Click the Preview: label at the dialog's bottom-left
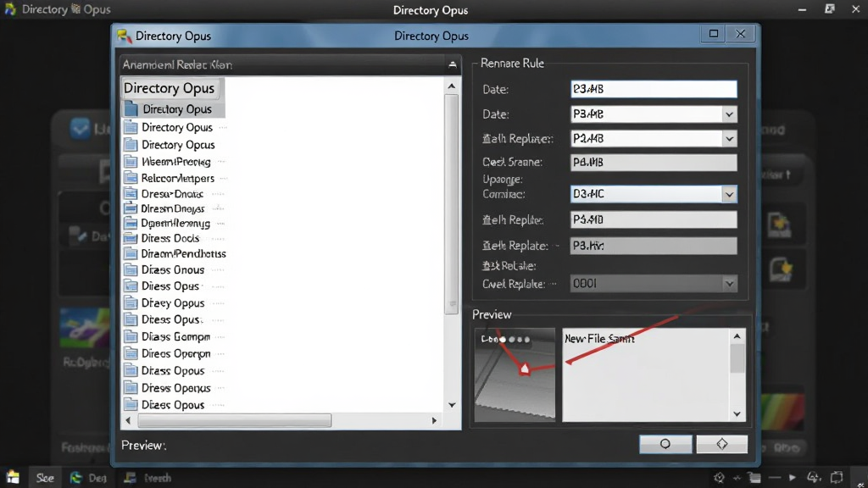 coord(144,446)
